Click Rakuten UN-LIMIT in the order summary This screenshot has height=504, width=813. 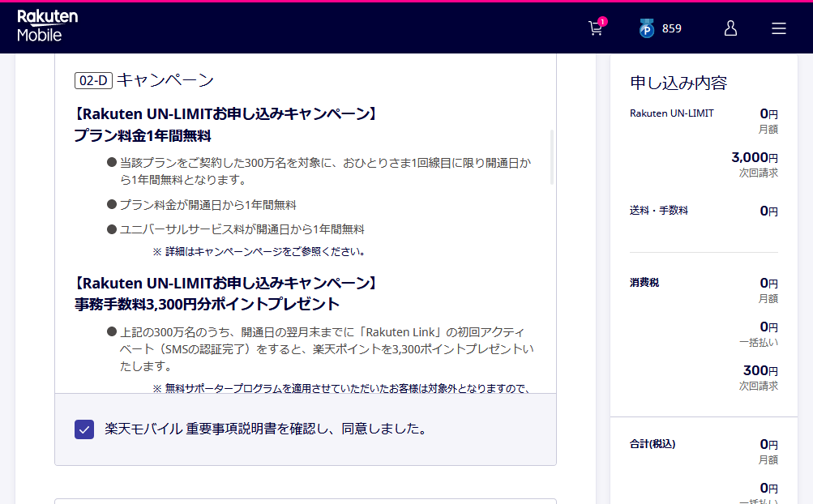[x=671, y=113]
